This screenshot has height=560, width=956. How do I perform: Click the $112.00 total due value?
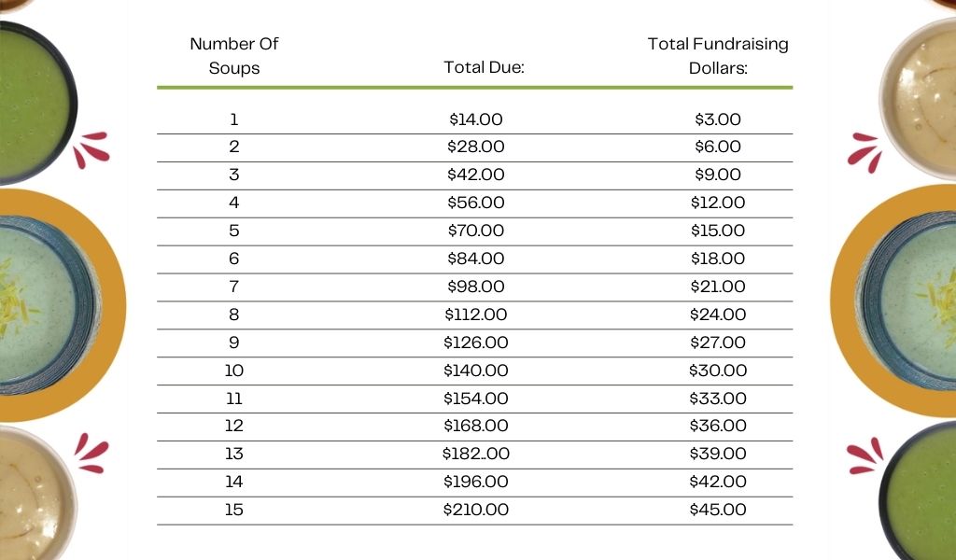[476, 315]
